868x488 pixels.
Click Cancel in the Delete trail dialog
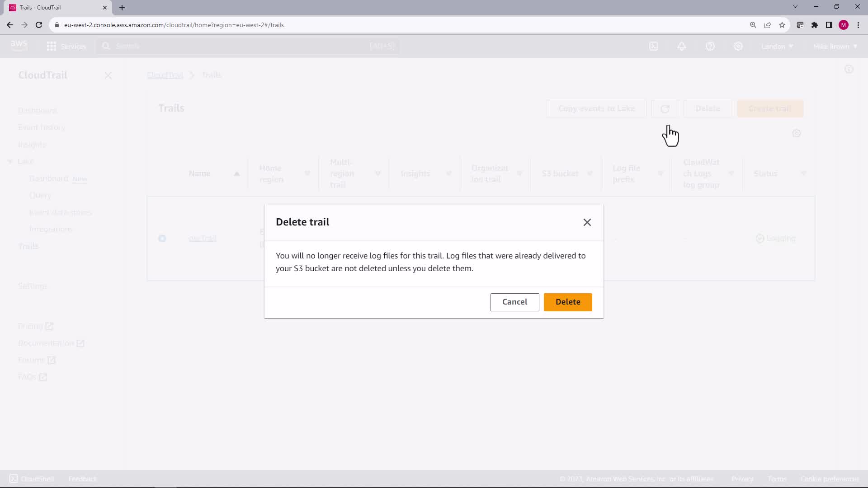click(x=514, y=302)
